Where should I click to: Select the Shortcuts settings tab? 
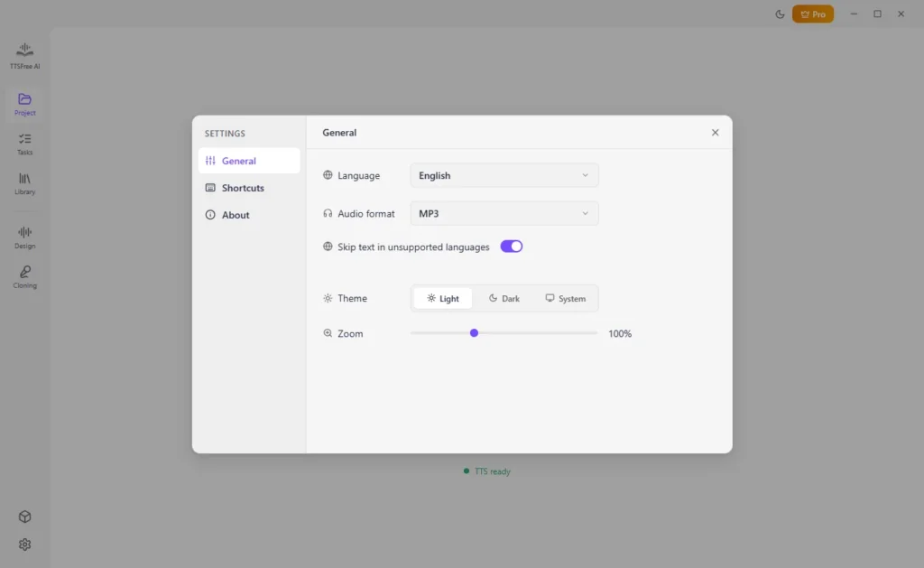249,188
